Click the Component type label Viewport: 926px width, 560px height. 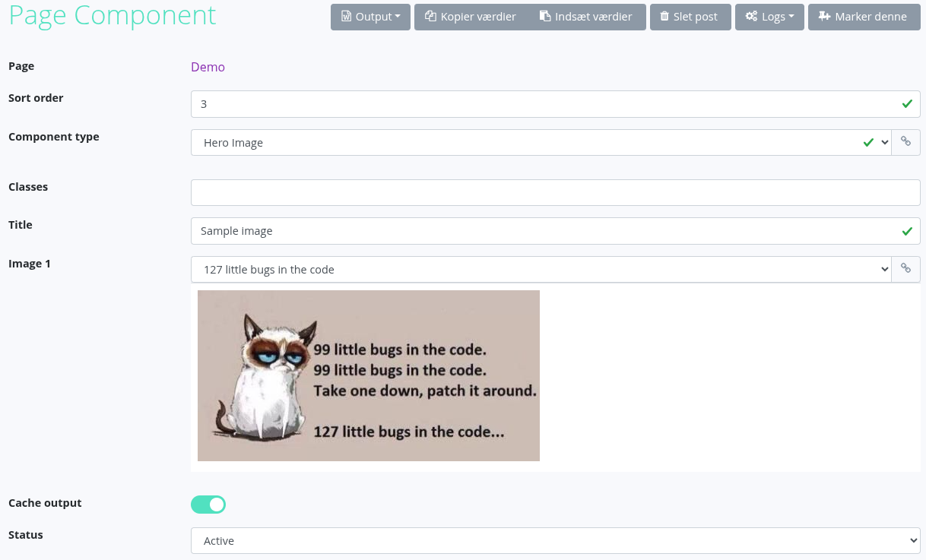pos(54,137)
